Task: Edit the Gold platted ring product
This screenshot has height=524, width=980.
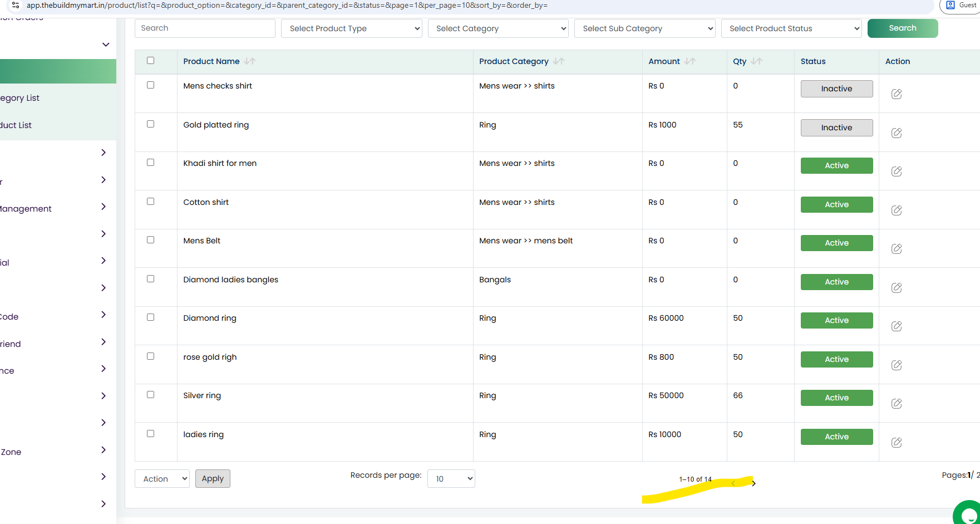Action: (897, 133)
